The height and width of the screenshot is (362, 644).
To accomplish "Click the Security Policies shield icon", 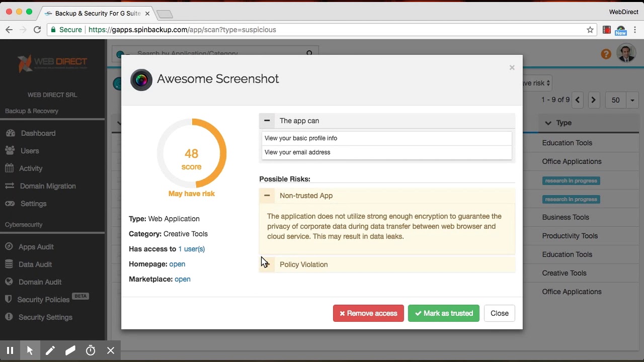I will click(x=8, y=299).
